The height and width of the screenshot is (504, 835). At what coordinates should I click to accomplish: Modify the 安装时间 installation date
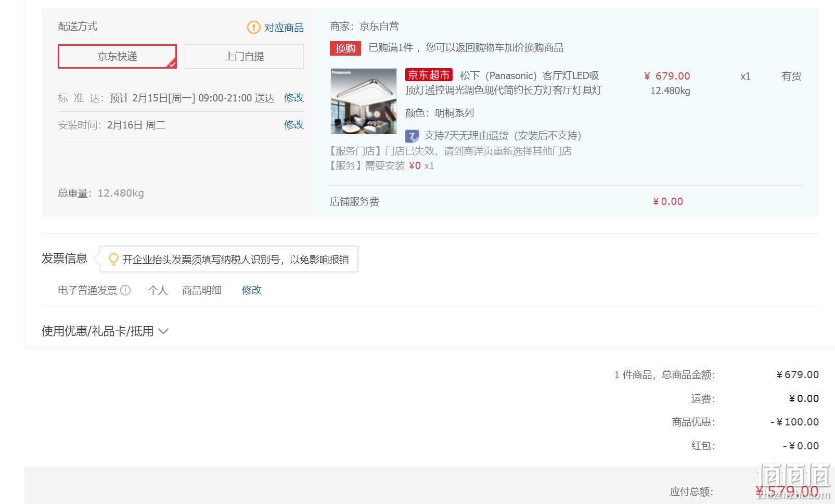point(293,125)
